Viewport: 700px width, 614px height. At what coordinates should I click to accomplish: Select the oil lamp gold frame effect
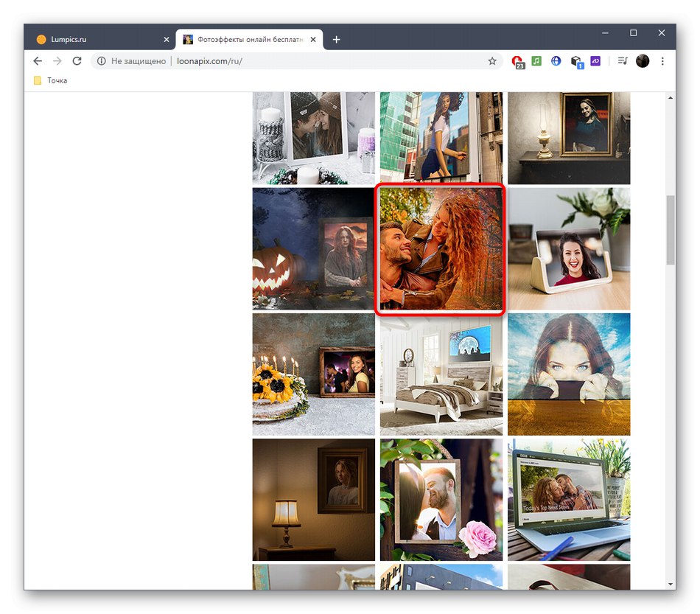click(569, 138)
